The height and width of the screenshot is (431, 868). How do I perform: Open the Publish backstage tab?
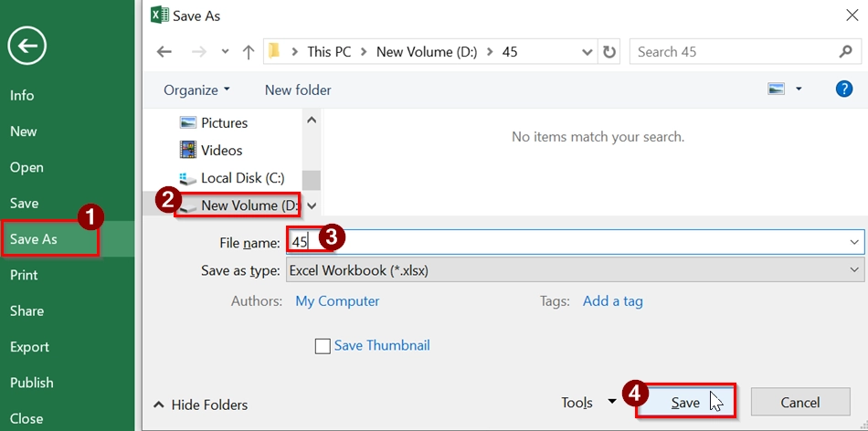pyautogui.click(x=32, y=383)
